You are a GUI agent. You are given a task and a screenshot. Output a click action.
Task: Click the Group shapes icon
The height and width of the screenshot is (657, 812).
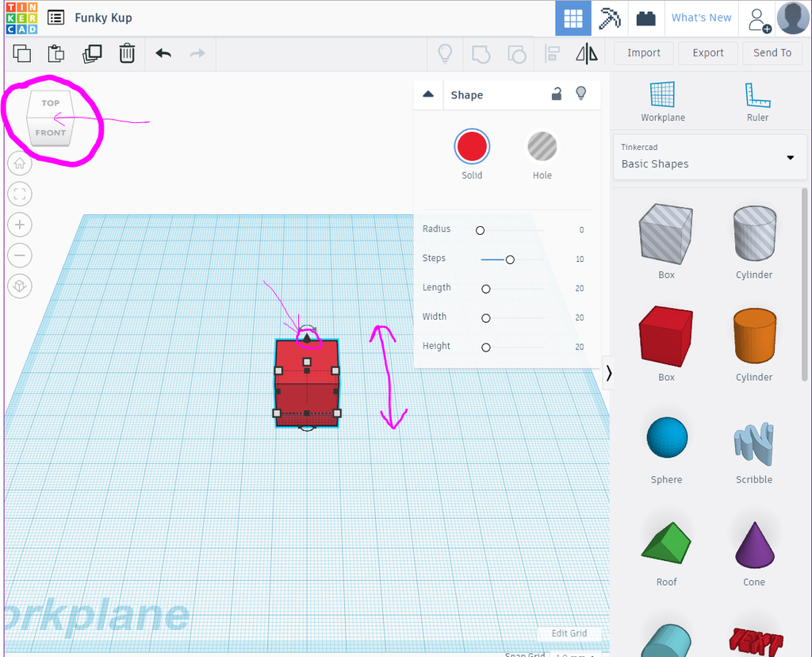(x=481, y=53)
